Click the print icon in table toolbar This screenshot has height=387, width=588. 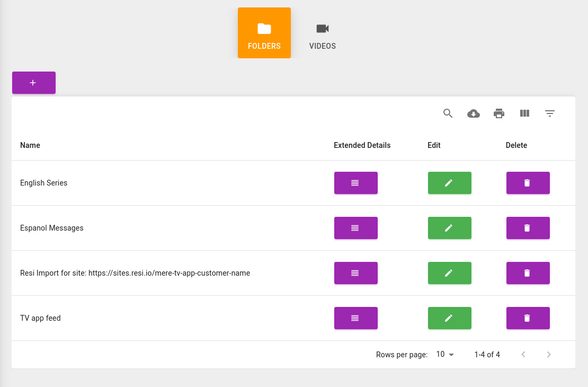(x=498, y=113)
